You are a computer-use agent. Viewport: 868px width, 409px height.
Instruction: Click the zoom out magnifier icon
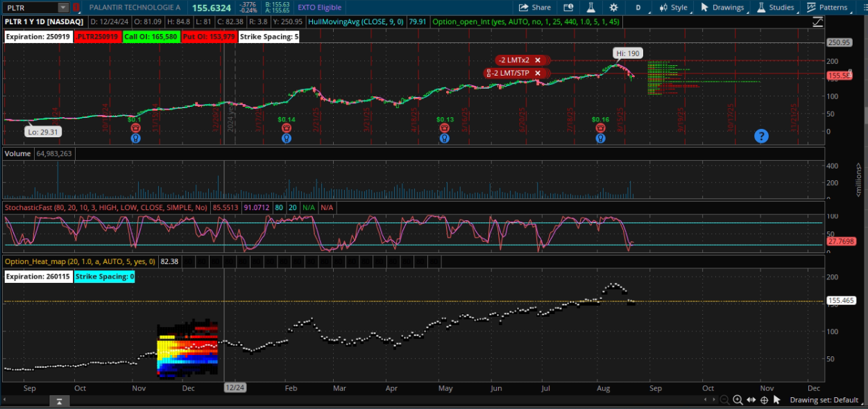724,400
